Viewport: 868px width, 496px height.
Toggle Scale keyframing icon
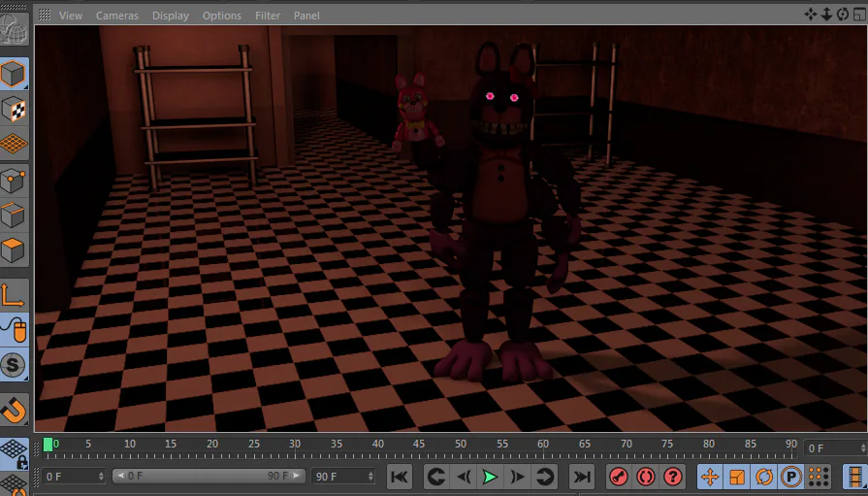click(737, 477)
